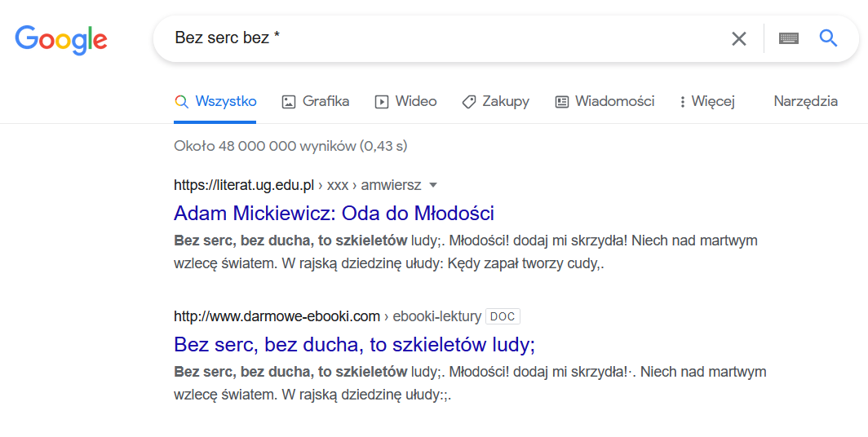This screenshot has height=437, width=868.
Task: Click the darmowe-ebooki.com URL breadcrumb
Action: point(327,316)
